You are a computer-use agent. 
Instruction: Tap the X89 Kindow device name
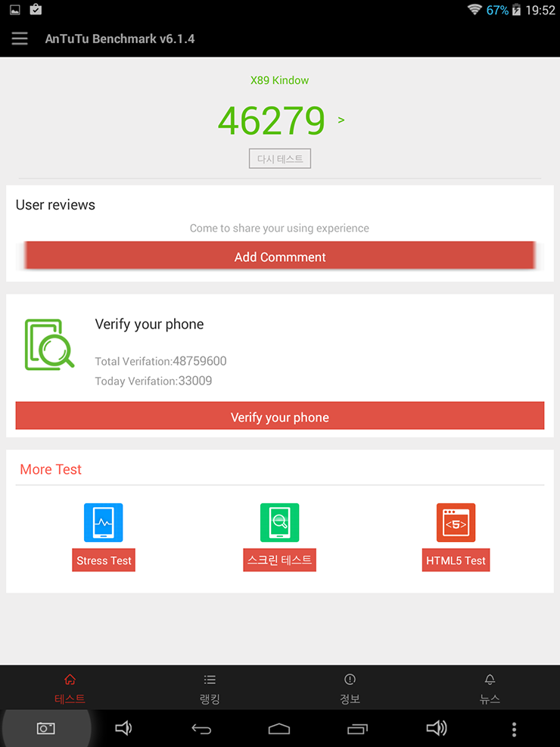coord(279,80)
